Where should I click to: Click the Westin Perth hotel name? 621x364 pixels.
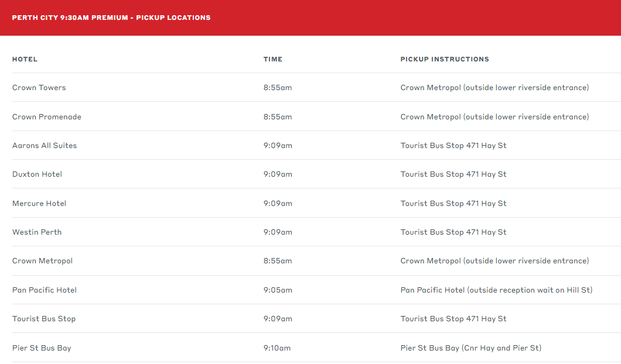pos(37,232)
